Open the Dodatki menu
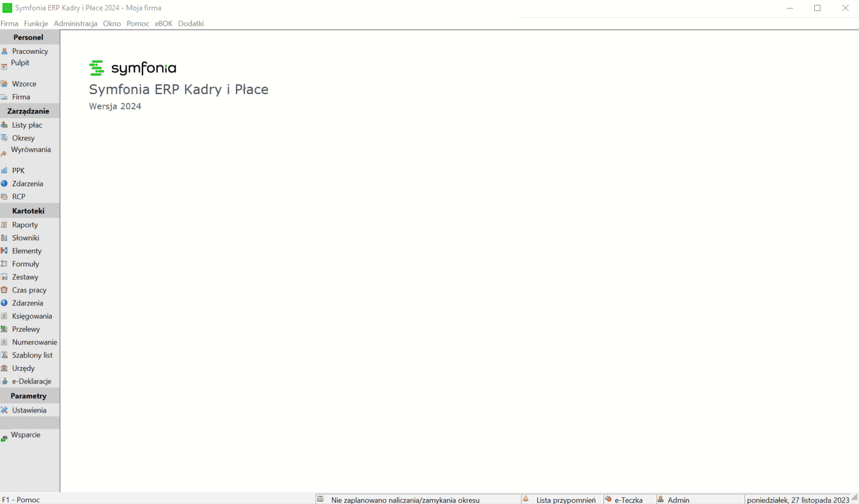859x504 pixels. point(191,23)
